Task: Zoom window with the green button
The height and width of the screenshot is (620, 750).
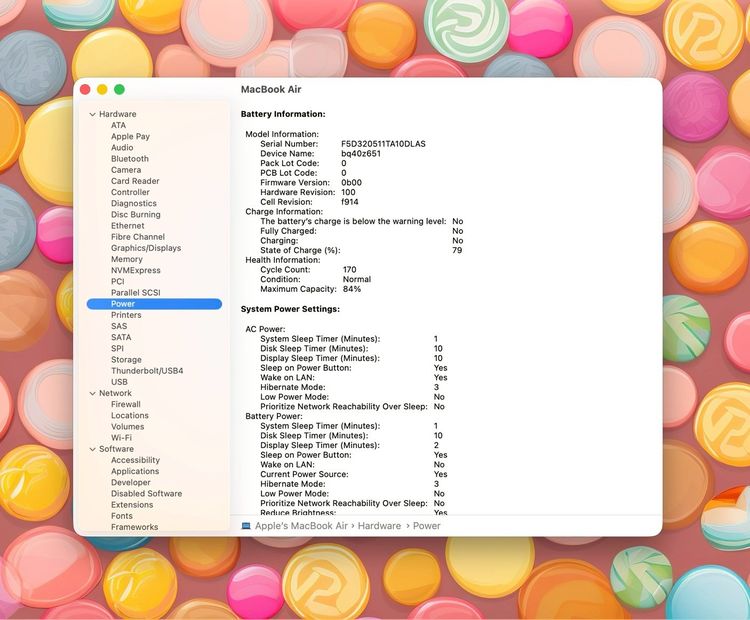Action: pos(119,89)
